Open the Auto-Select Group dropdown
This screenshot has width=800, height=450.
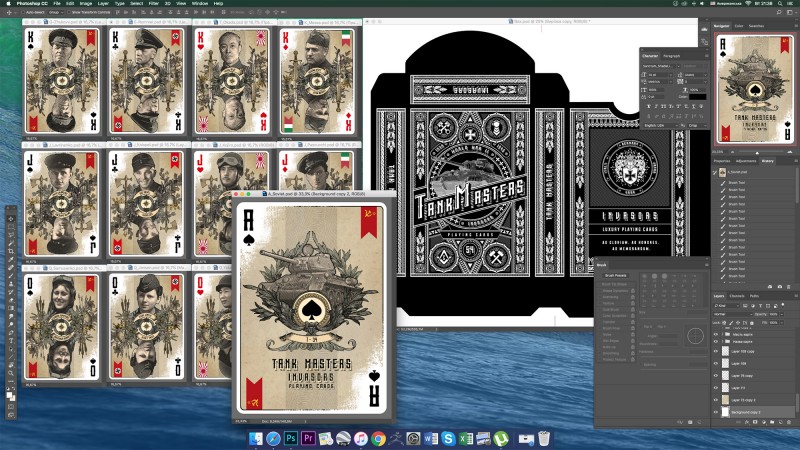(x=56, y=12)
